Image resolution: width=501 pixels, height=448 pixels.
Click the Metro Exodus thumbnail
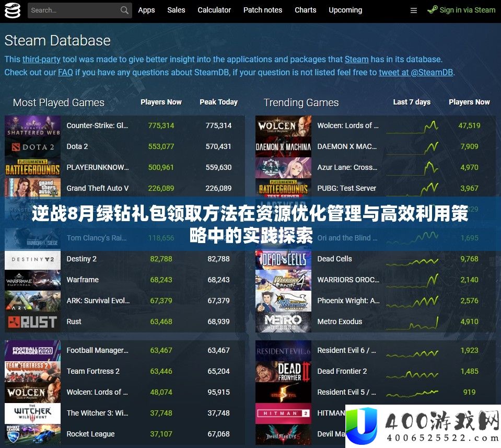(x=283, y=321)
